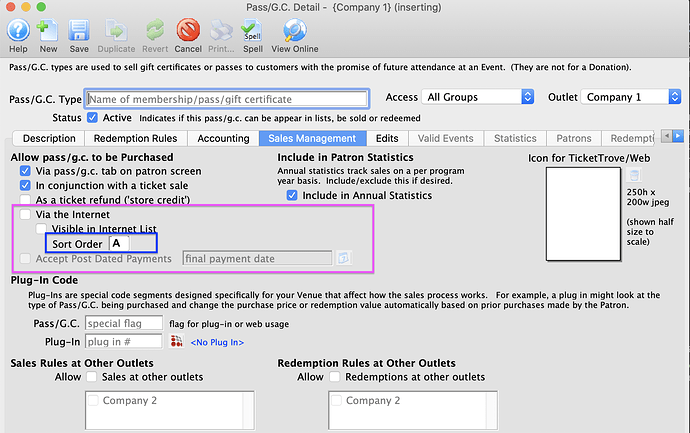Close the window with red button
Image resolution: width=690 pixels, height=433 pixels.
[11, 7]
